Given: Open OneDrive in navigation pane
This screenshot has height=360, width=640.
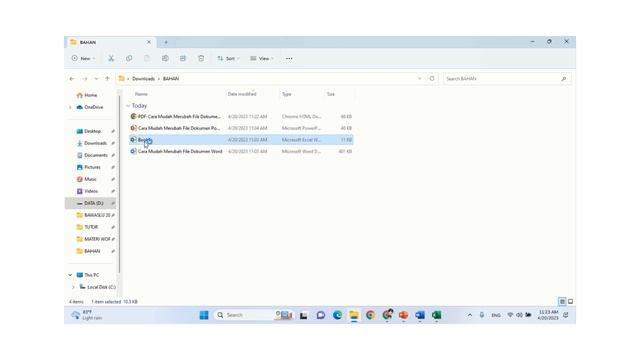Looking at the screenshot, I should tap(90, 107).
